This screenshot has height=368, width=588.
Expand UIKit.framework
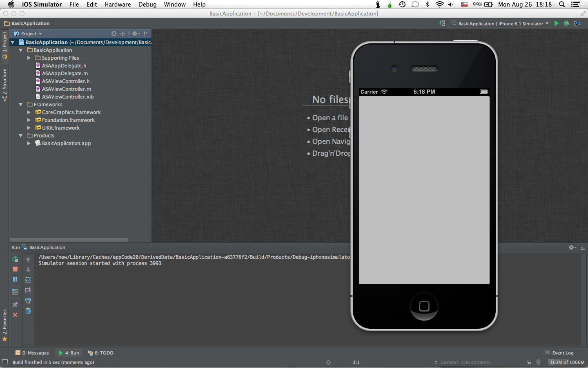coord(29,128)
